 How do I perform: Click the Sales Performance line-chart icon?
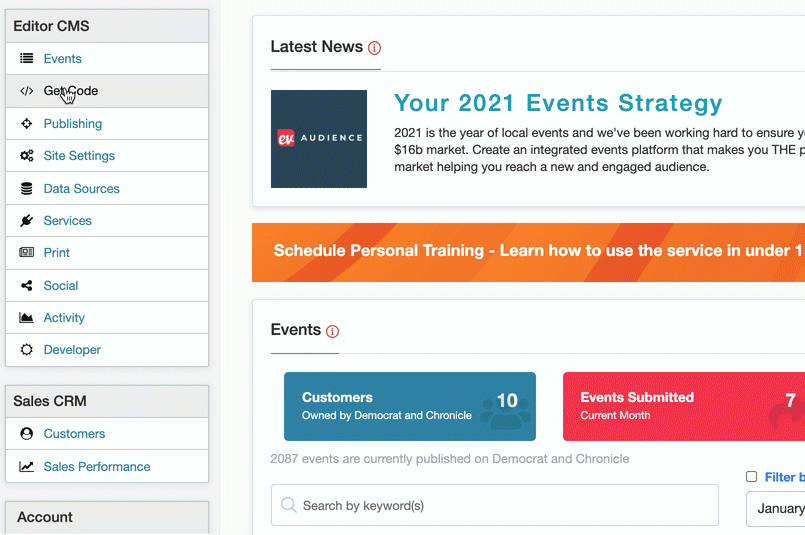[27, 467]
